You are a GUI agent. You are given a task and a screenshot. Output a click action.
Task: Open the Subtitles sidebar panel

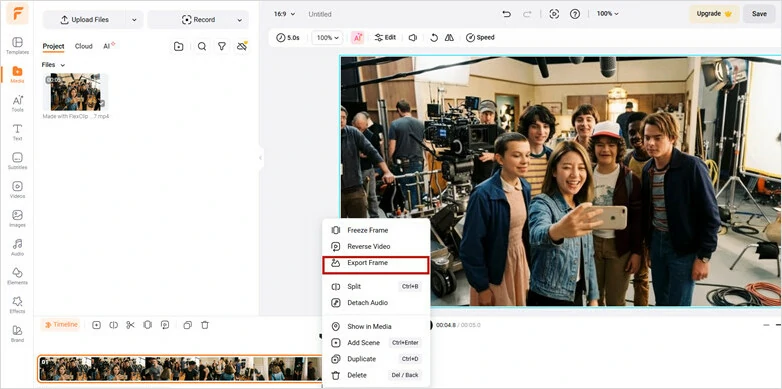coord(17,161)
